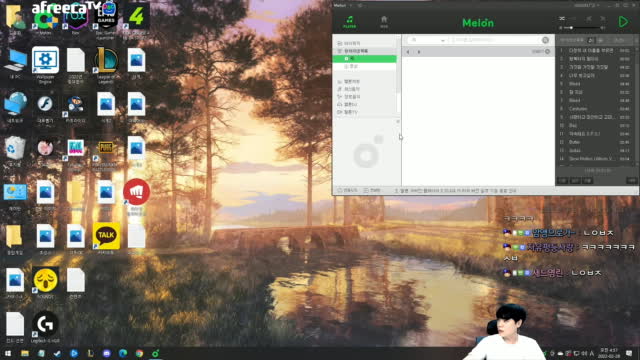Skip to next track
Viewport: 640px width, 360px height.
click(603, 18)
